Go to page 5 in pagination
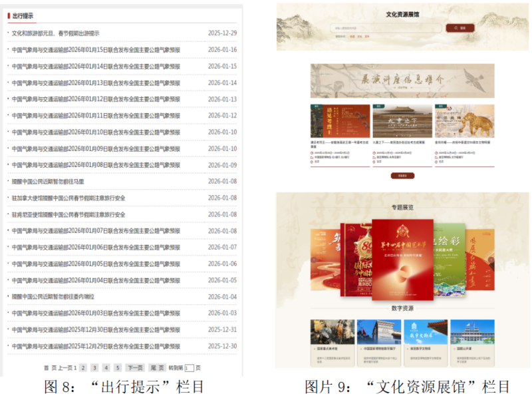Viewport: 532px width, 398px height. [x=117, y=367]
